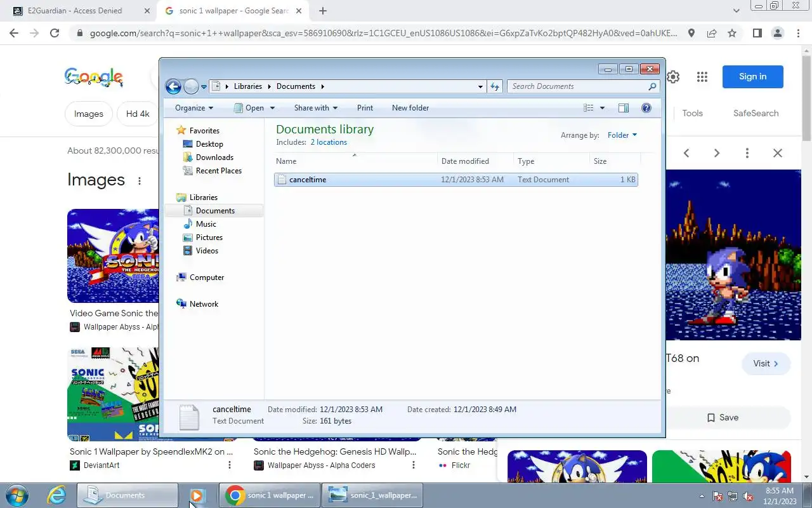This screenshot has height=508, width=812.
Task: Open the view options dropdown arrow
Action: (602, 108)
